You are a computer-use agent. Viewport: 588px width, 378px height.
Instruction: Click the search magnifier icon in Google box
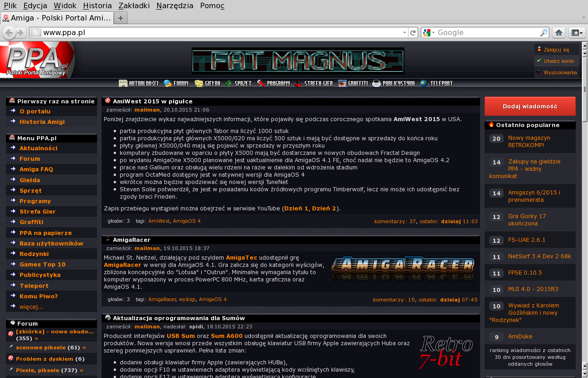click(544, 33)
